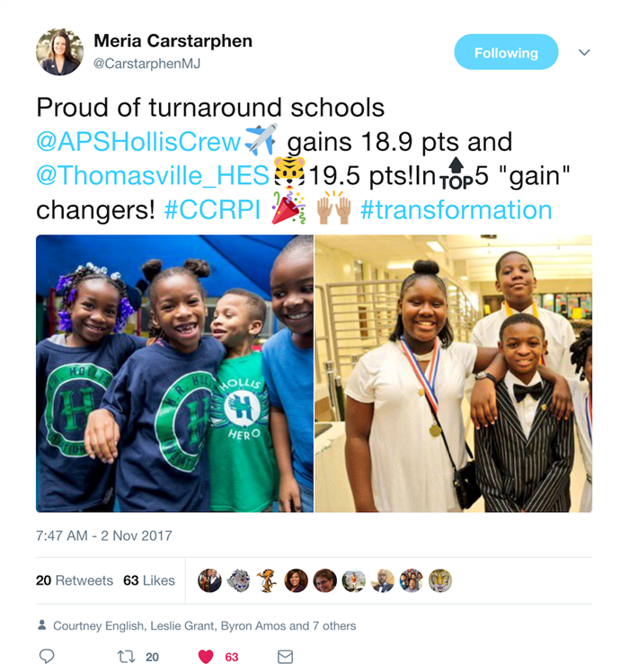Retweet using the retweet arrows icon
Image resolution: width=629 pixels, height=672 pixels.
[x=126, y=657]
